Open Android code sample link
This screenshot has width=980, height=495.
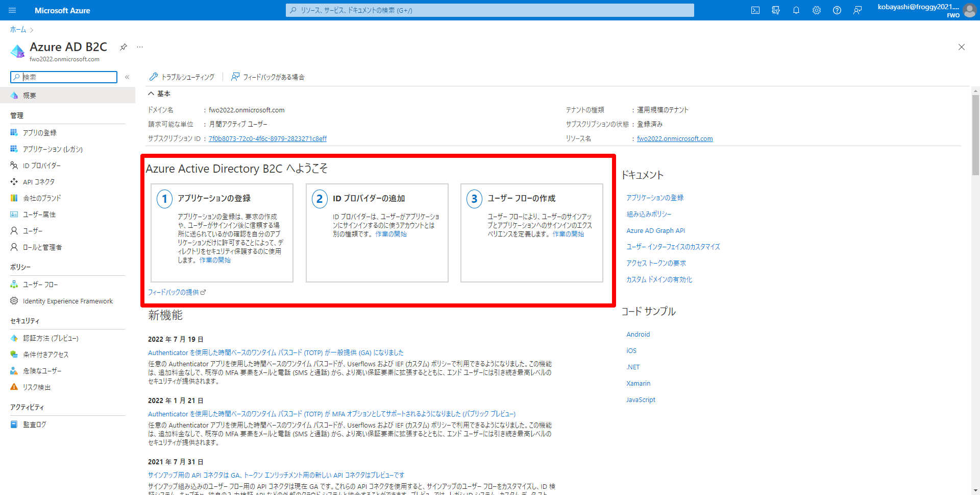click(638, 335)
